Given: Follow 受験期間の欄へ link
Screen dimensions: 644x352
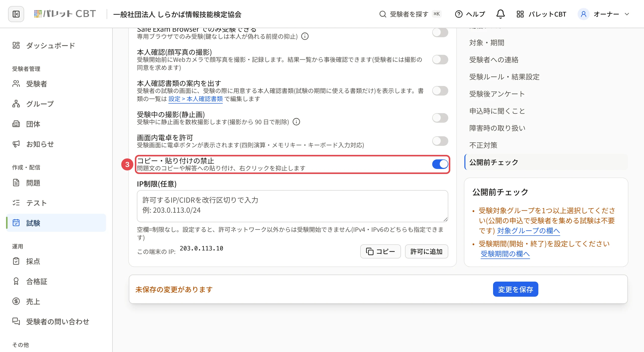Looking at the screenshot, I should click(505, 254).
